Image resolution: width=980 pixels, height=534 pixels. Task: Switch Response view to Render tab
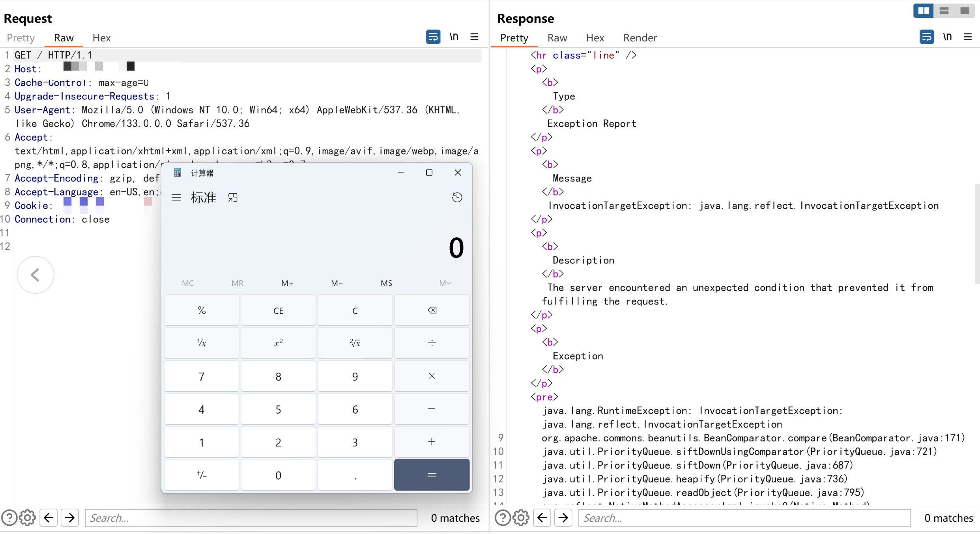(640, 38)
